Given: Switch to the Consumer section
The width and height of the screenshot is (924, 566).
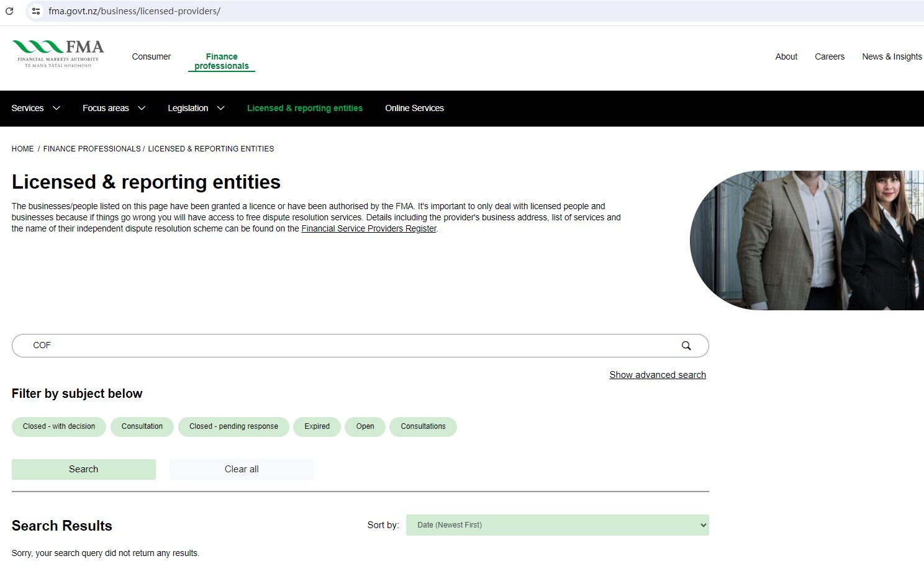Looking at the screenshot, I should pyautogui.click(x=152, y=56).
